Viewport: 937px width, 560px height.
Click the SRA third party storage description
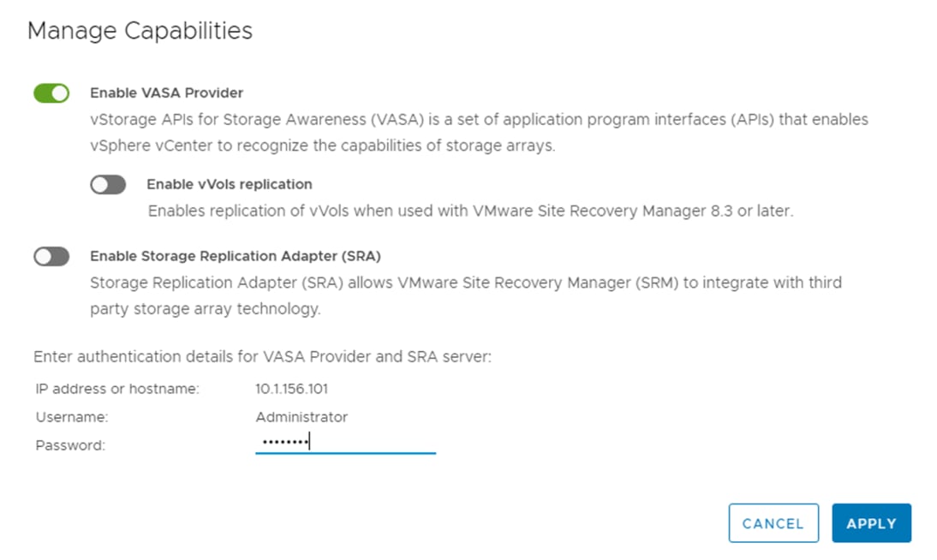465,283
